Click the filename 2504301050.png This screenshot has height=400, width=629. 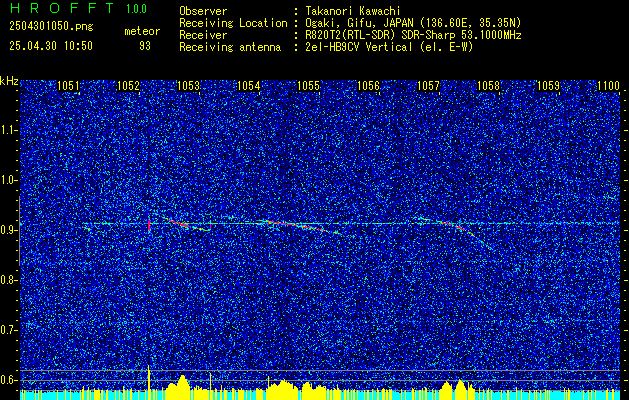pyautogui.click(x=51, y=26)
